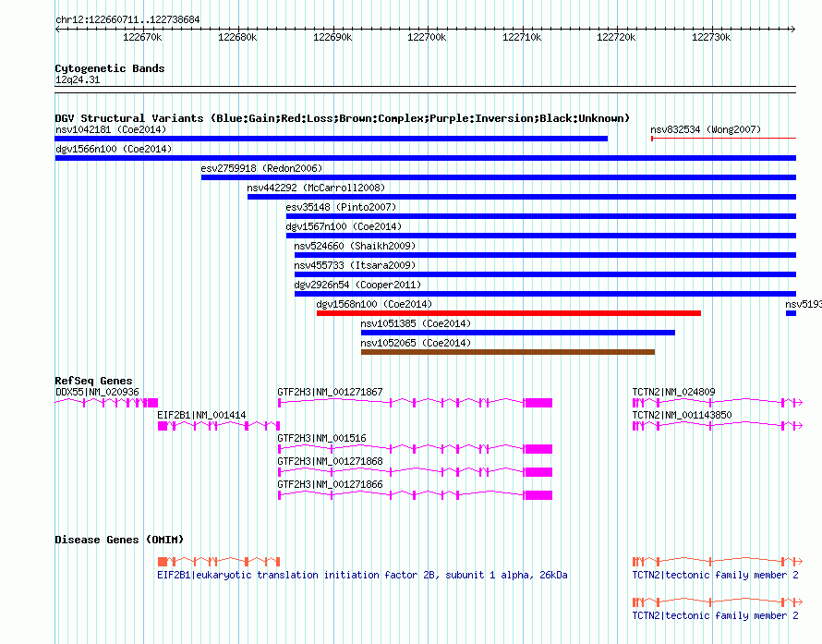Select the DDX55 gene model glyph
Viewport: 822px width, 644px height.
tap(106, 403)
